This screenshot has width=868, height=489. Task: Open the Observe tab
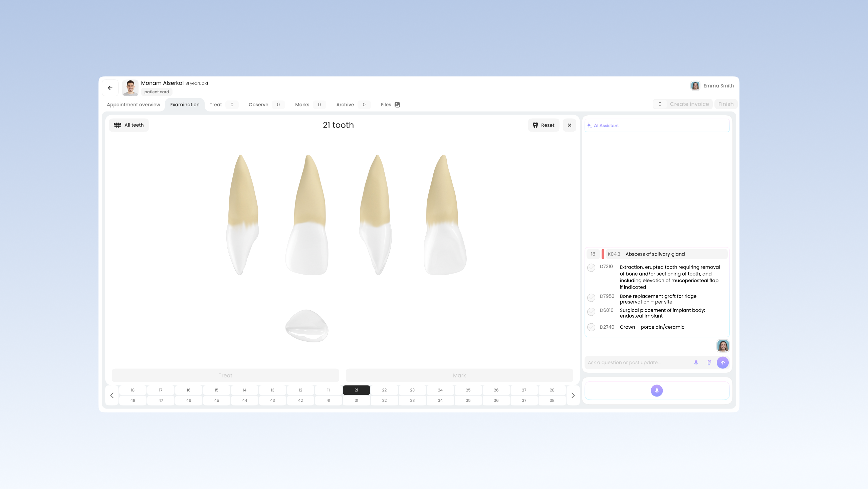pyautogui.click(x=266, y=105)
